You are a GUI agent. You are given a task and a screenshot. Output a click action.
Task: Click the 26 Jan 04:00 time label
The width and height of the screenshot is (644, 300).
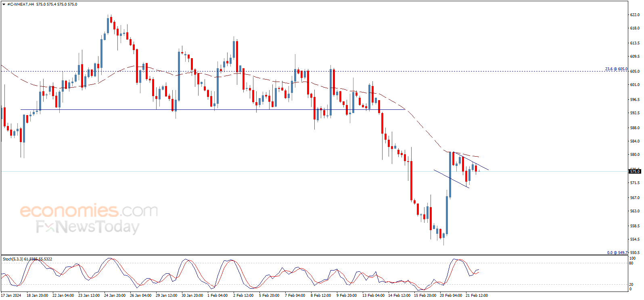(140, 296)
